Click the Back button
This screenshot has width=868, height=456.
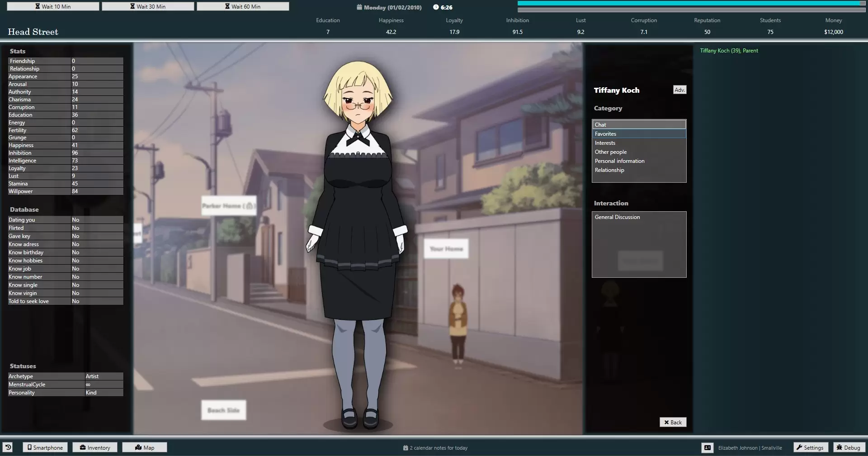(673, 422)
